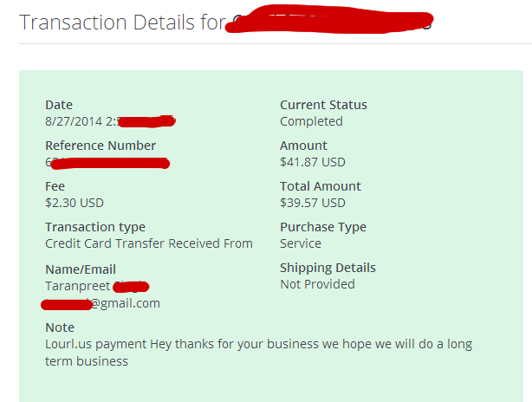
Task: Select the $39.57 USD total amount
Action: tap(313, 203)
